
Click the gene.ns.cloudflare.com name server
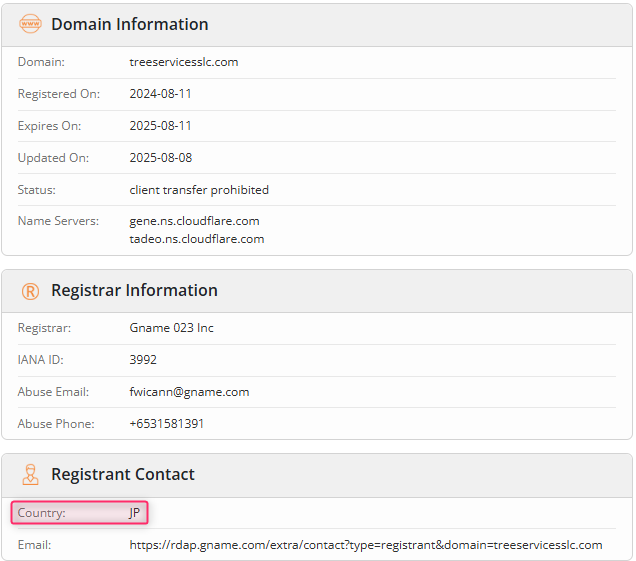[x=194, y=221]
